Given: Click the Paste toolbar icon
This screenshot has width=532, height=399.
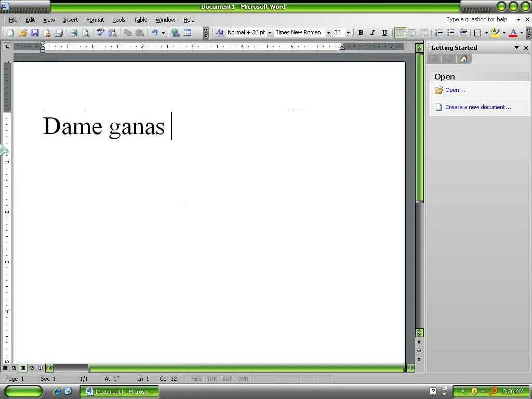Looking at the screenshot, I should [139, 33].
